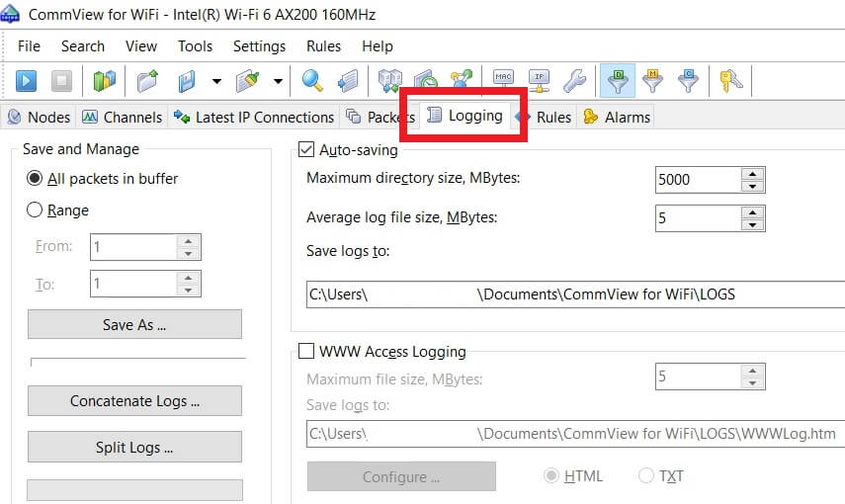The height and width of the screenshot is (504, 845).
Task: Click the Concatenate Logs ... button
Action: coord(134,401)
